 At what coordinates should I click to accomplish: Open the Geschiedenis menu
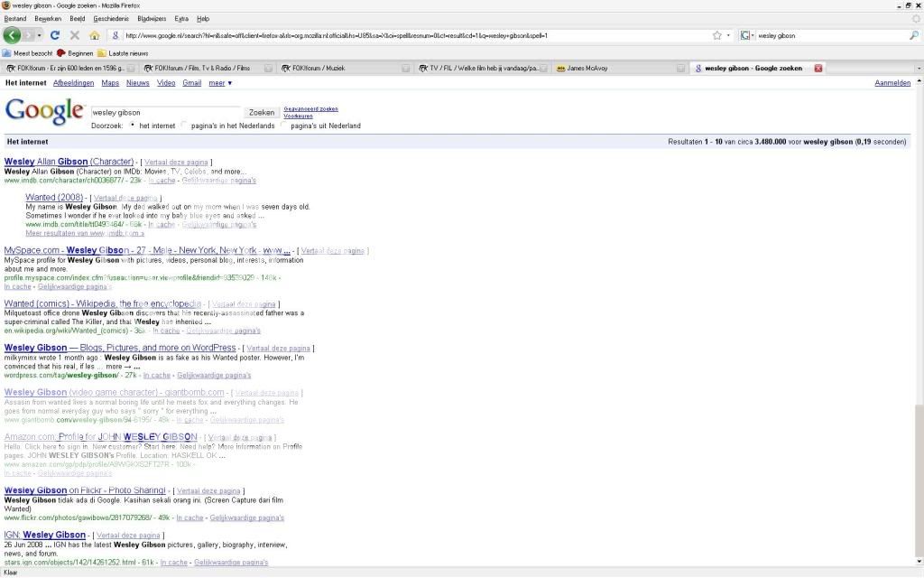point(111,19)
